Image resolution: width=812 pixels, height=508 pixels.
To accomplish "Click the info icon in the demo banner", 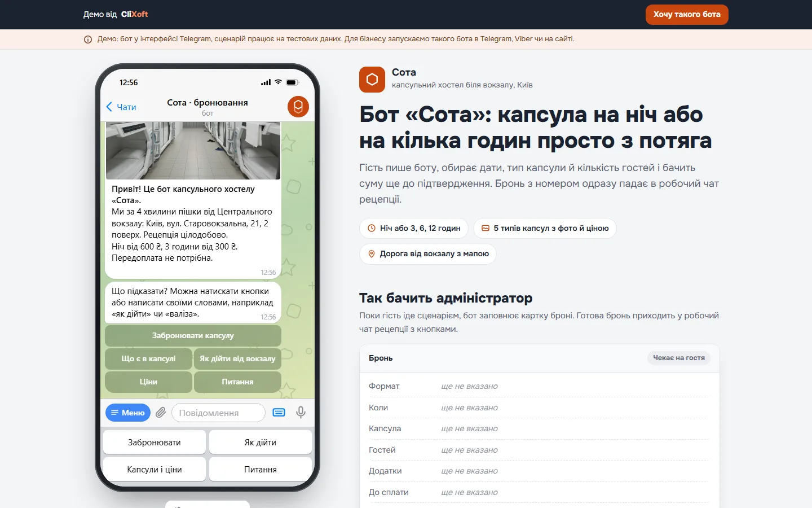I will [88, 40].
